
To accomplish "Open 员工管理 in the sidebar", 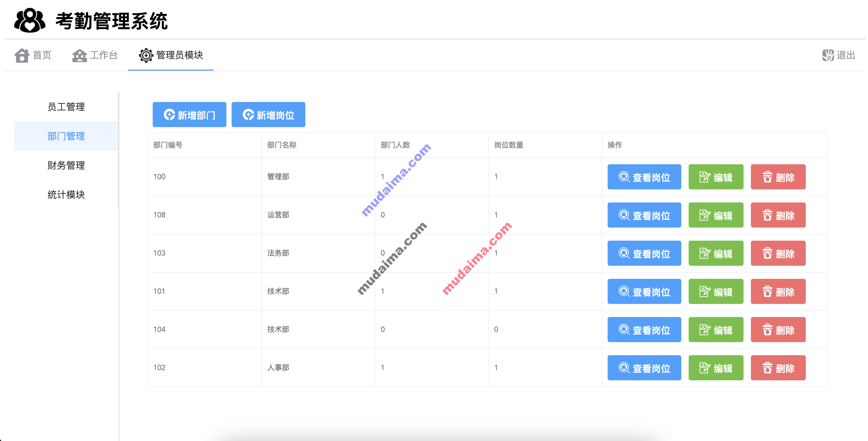I will pos(66,107).
